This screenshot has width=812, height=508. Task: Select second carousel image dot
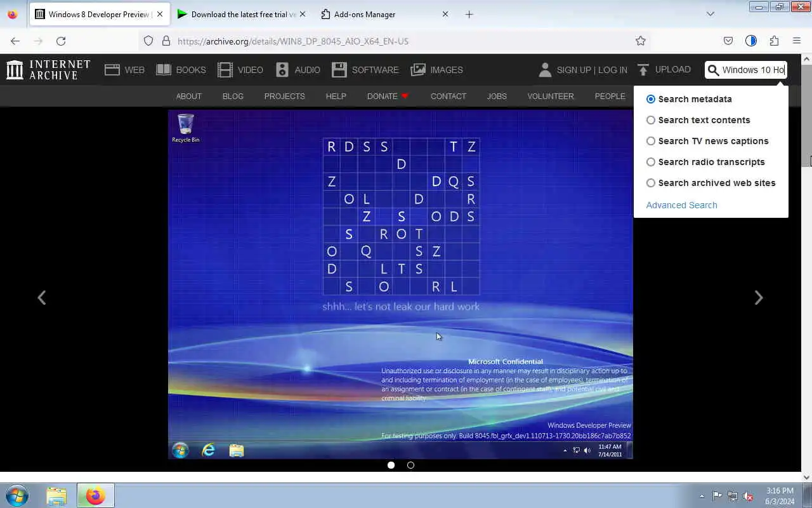[x=410, y=465]
